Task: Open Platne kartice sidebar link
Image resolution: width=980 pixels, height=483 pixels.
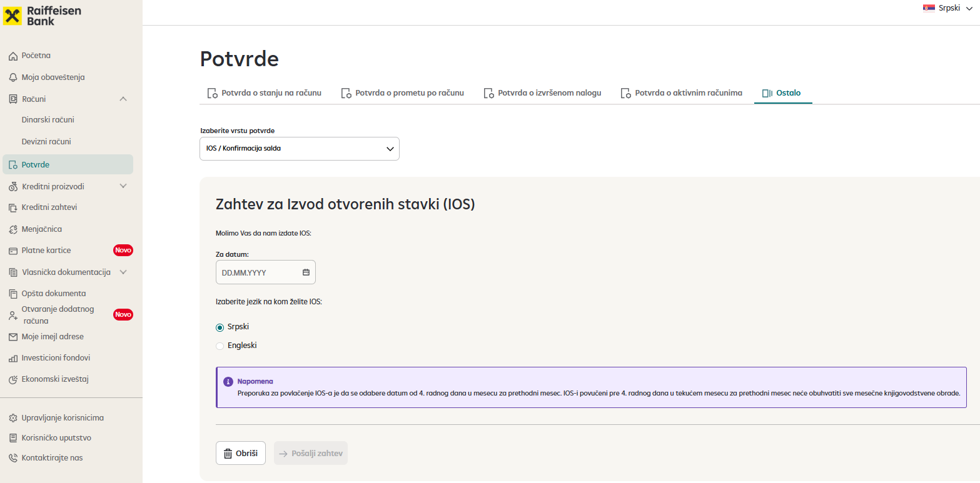Action: click(46, 251)
